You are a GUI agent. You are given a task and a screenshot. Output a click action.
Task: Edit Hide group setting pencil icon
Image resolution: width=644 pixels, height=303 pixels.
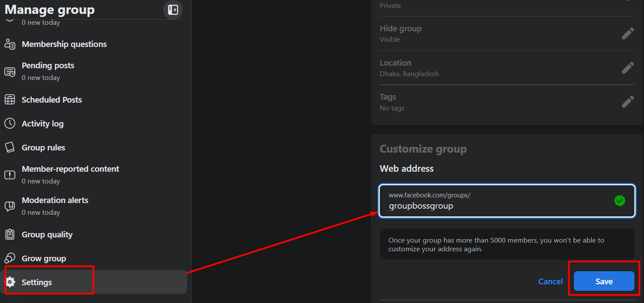pyautogui.click(x=627, y=33)
